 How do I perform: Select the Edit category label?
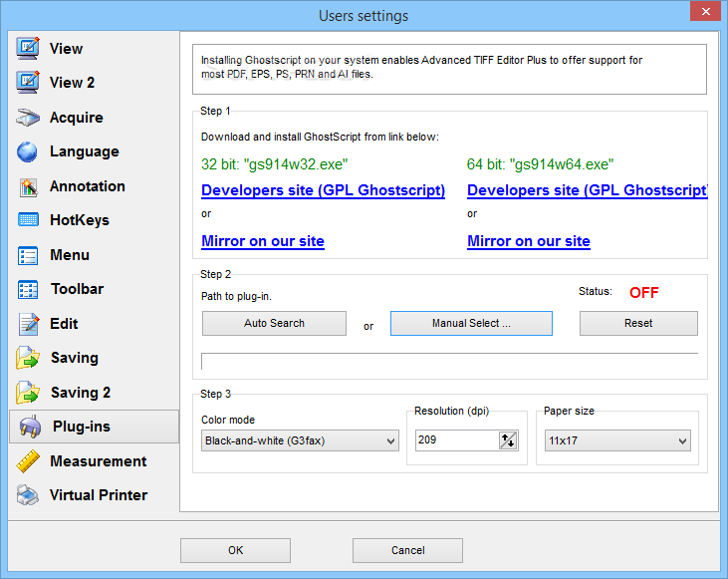[64, 324]
